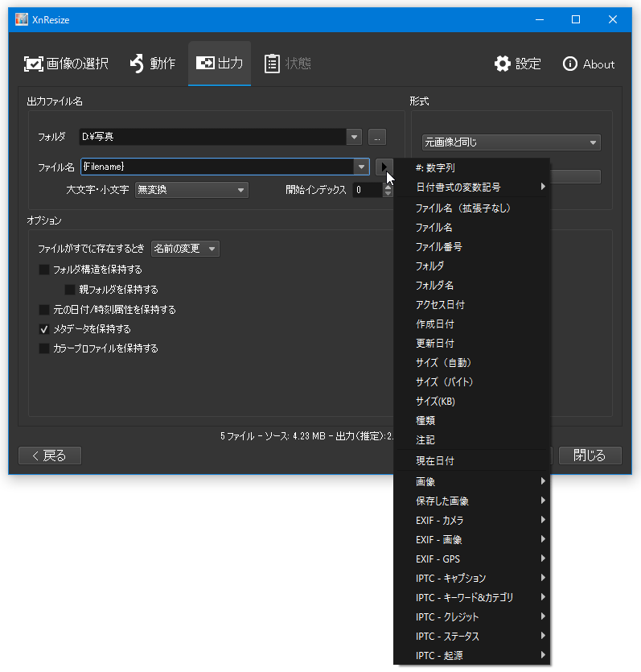Open the 元画像と同じ format dropdown
The image size is (641, 672).
pos(512,142)
